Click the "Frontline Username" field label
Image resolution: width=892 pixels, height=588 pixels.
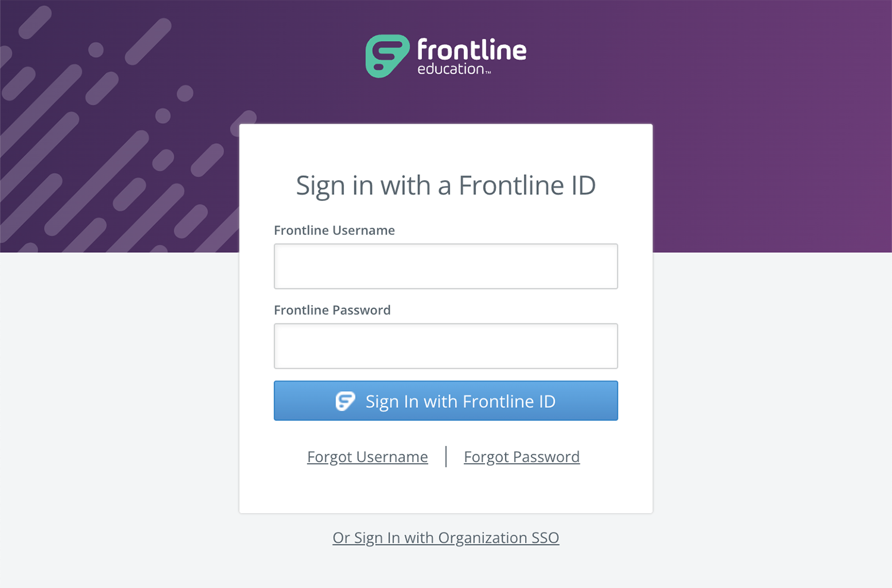pos(334,230)
